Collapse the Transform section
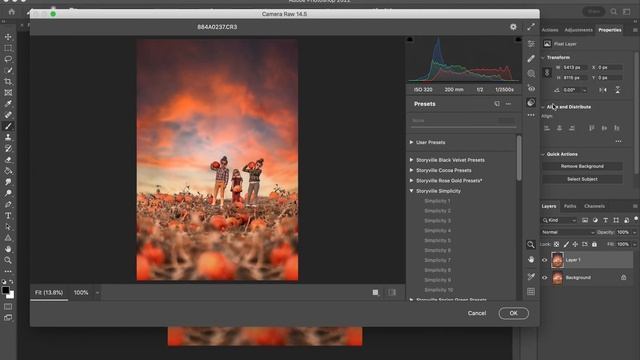 pyautogui.click(x=543, y=58)
